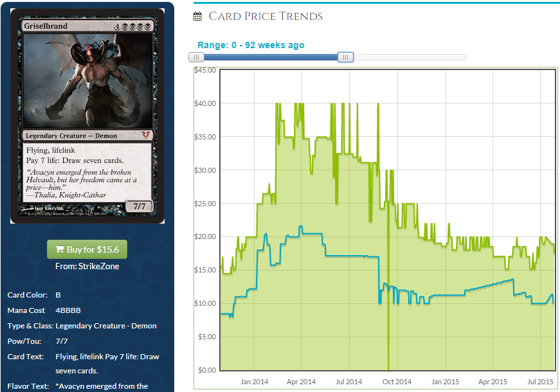Click the $20.00 price axis label
The image size is (560, 392).
(x=205, y=236)
